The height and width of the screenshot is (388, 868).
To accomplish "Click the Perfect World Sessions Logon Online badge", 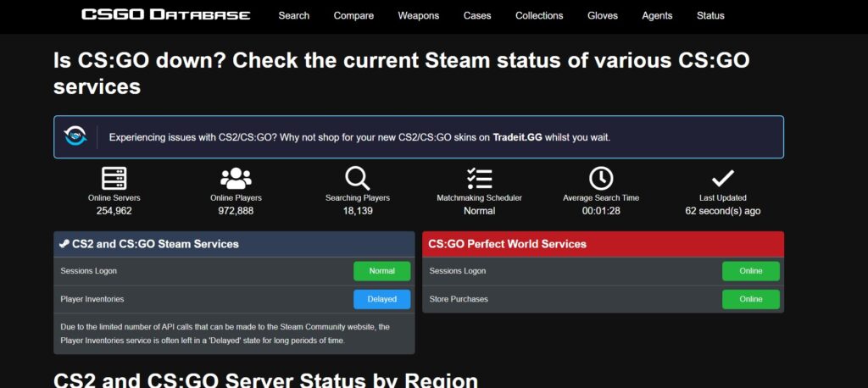I will coord(751,271).
